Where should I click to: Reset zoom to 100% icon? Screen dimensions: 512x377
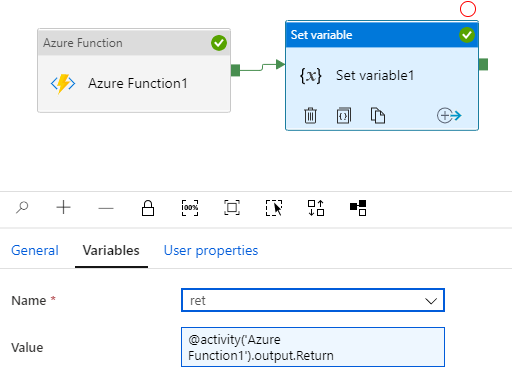[190, 208]
